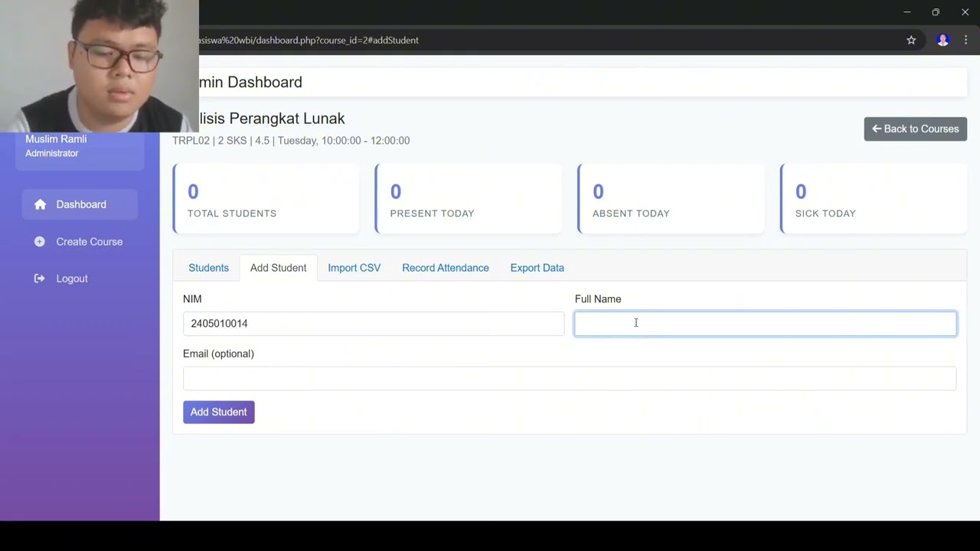Click the Logout arrow icon in sidebar
Screen dimensions: 980x551
40,279
